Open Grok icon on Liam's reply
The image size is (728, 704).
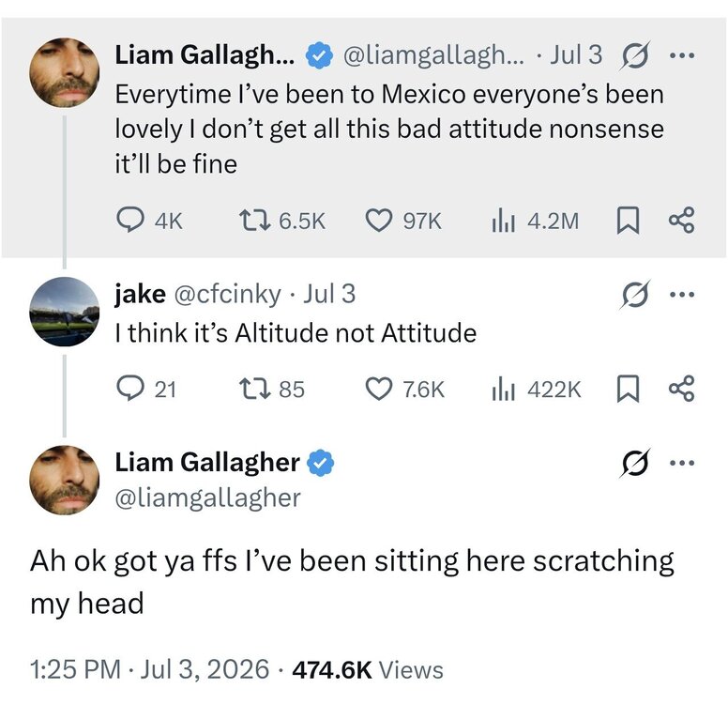[x=634, y=463]
